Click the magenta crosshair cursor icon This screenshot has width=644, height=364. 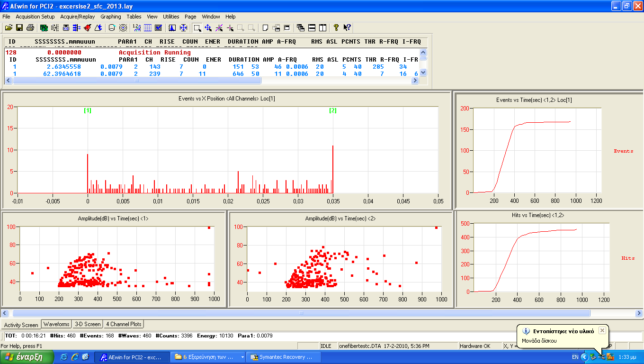click(230, 27)
